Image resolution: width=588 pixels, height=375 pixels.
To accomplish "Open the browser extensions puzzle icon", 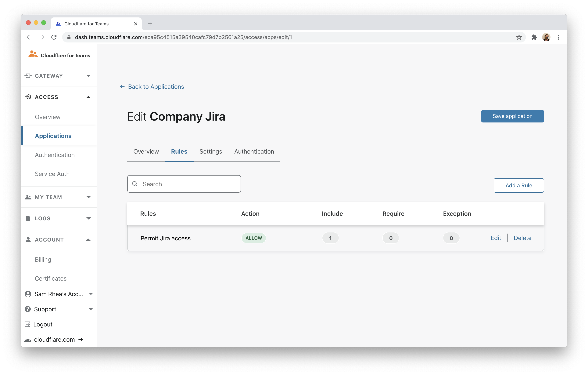I will 534,37.
